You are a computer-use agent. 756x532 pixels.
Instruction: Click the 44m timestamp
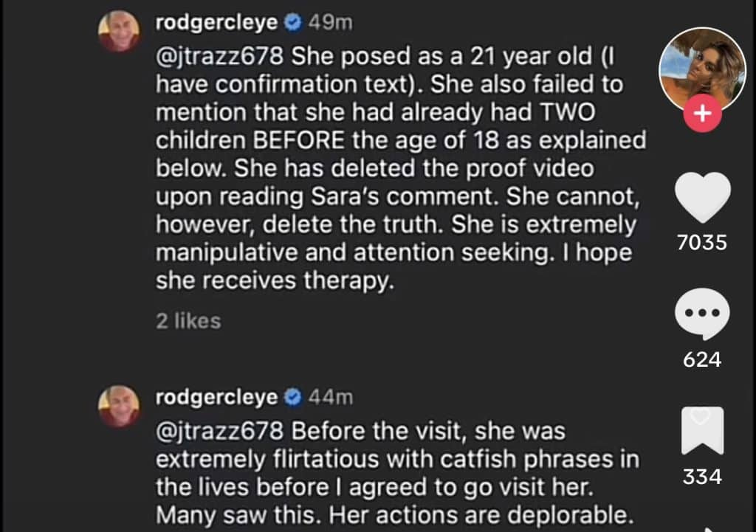(331, 398)
